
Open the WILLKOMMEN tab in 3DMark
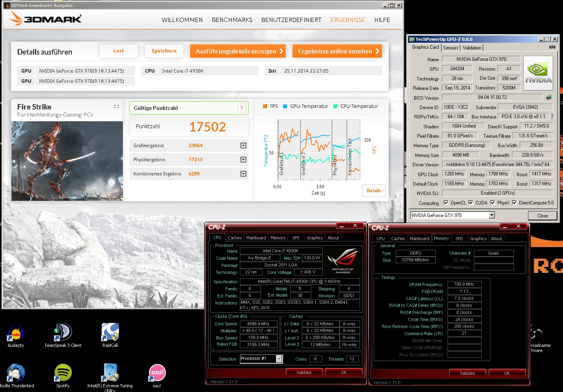(x=182, y=20)
